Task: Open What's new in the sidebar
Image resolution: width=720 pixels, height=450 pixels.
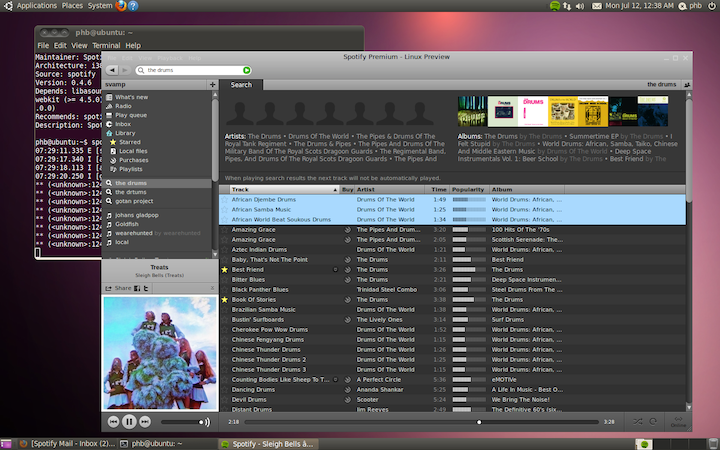Action: point(131,97)
